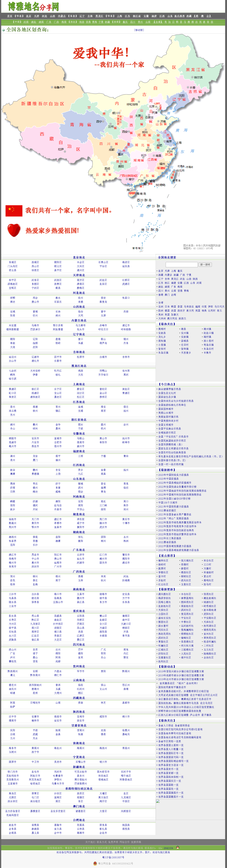Click the green bullet beside 全国各地区划查询
Screen dimensions: 227x868
(x=3, y=30)
